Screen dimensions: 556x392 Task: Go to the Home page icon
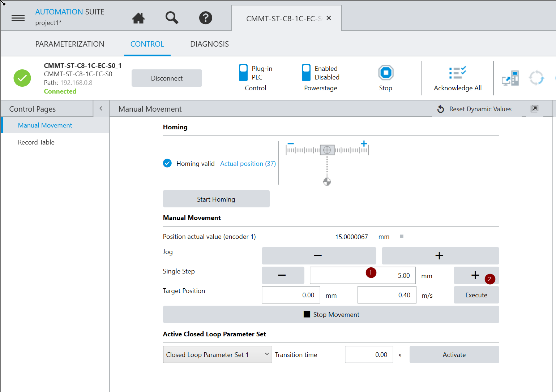click(x=138, y=18)
